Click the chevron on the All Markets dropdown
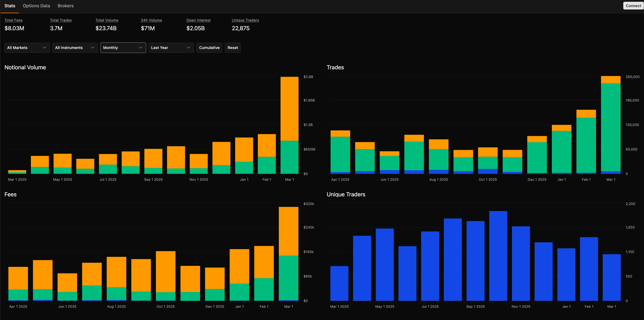The width and height of the screenshot is (644, 320). click(x=44, y=48)
